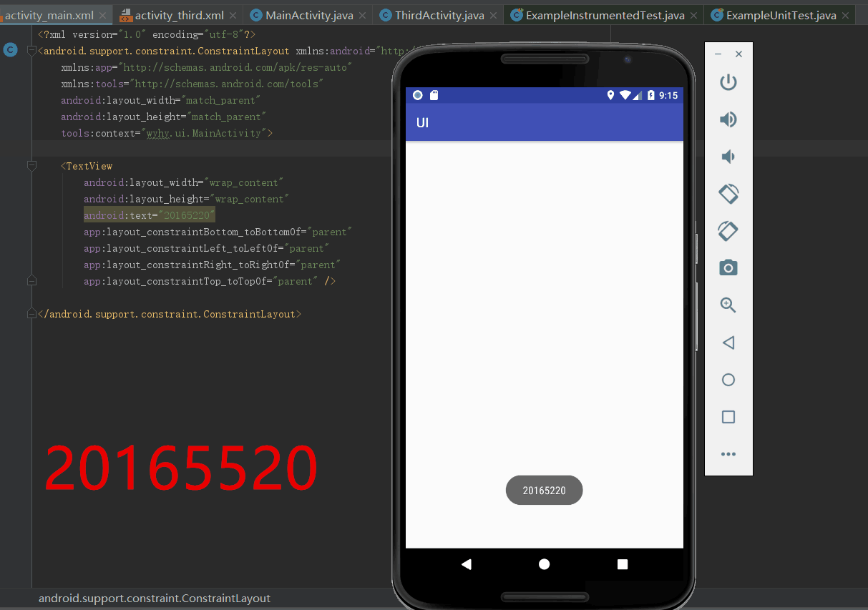Click TextView layout_height wrap_content line

[187, 199]
